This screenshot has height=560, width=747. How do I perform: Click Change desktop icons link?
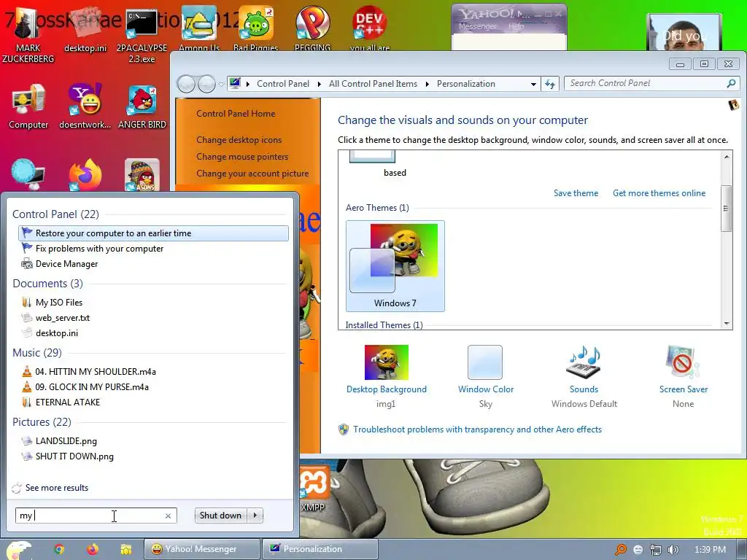tap(239, 139)
